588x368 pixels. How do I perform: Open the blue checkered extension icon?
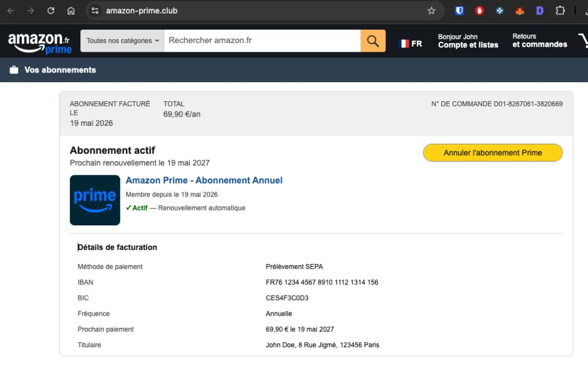(500, 11)
